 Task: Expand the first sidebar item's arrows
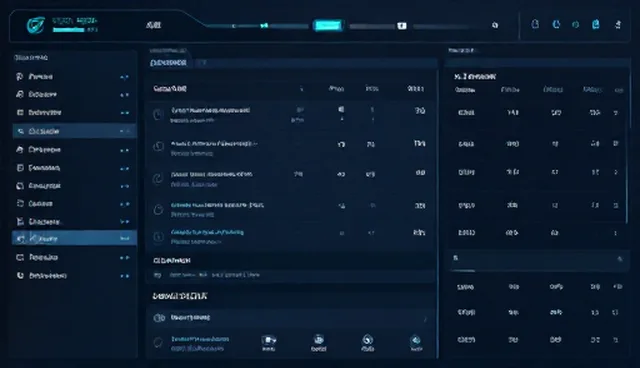[x=124, y=77]
